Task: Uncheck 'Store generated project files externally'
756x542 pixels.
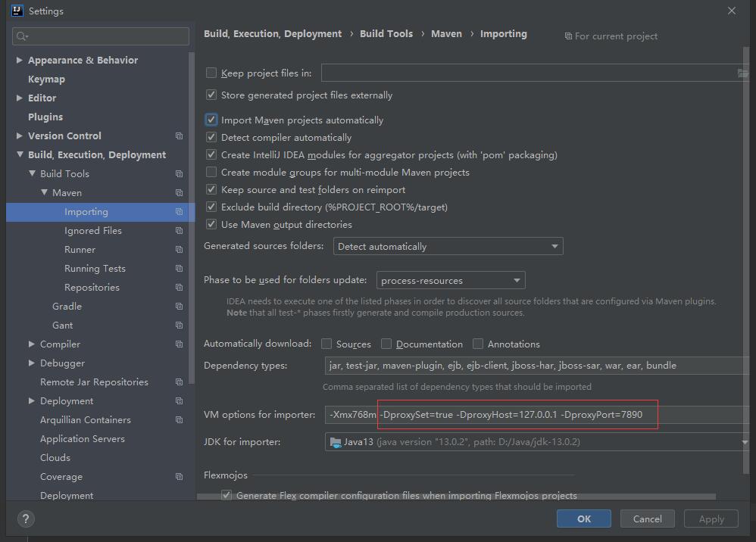Action: coord(211,95)
